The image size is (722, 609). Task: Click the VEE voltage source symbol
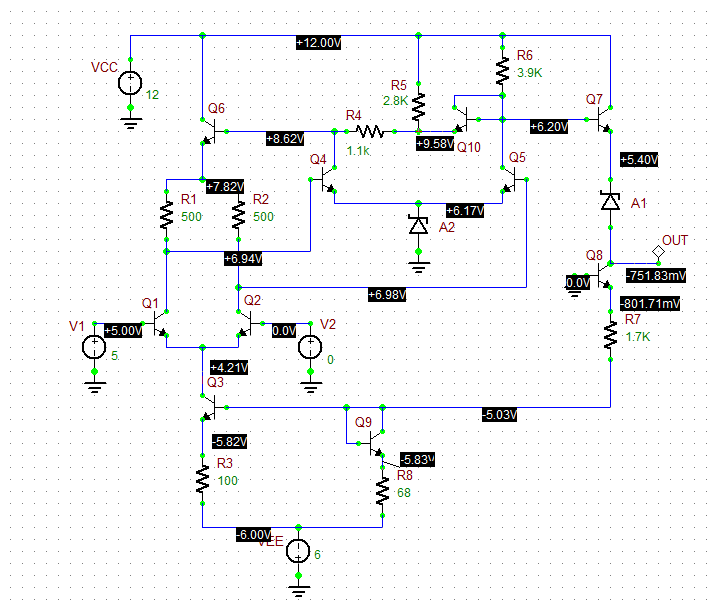[298, 551]
